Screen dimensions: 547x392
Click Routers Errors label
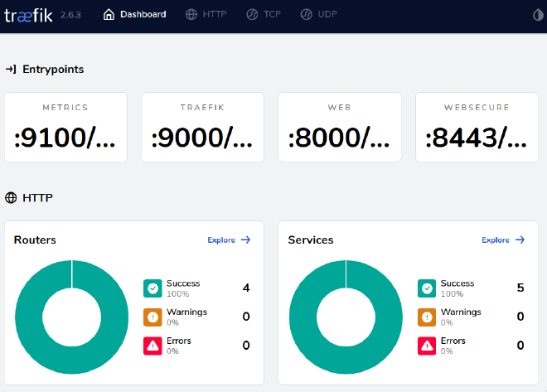click(x=179, y=341)
